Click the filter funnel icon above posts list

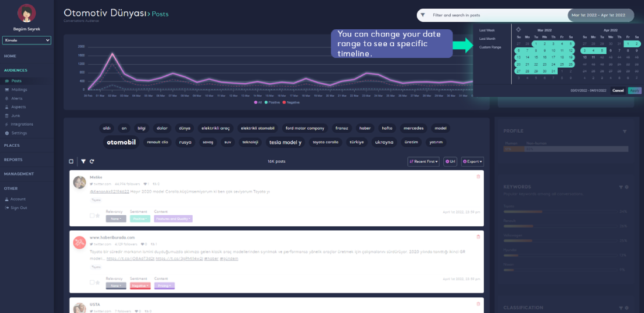[83, 161]
